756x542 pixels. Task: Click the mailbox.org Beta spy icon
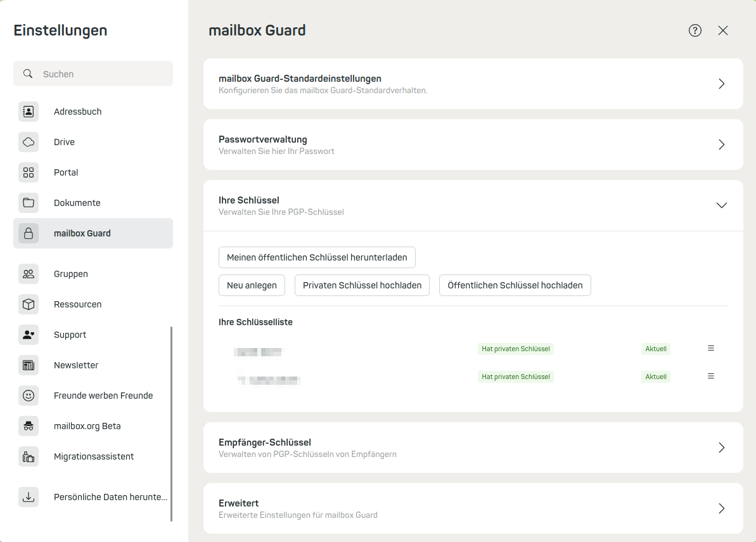[x=29, y=426]
